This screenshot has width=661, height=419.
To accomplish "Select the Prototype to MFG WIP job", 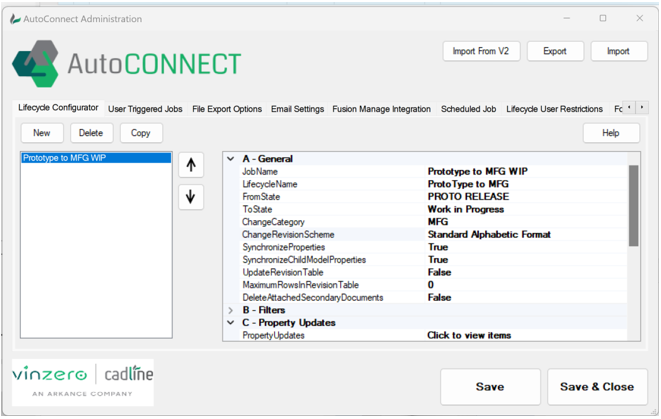I will click(x=96, y=158).
